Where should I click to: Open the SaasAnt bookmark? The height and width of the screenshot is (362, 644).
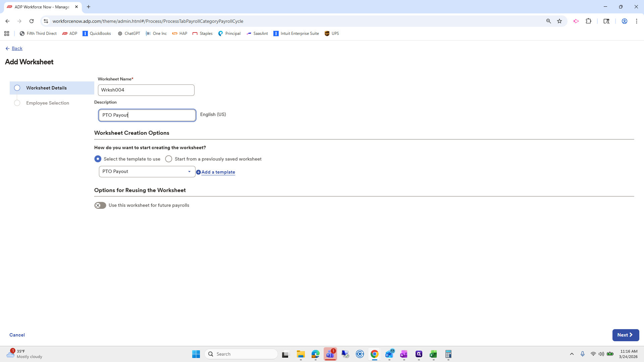tap(257, 33)
